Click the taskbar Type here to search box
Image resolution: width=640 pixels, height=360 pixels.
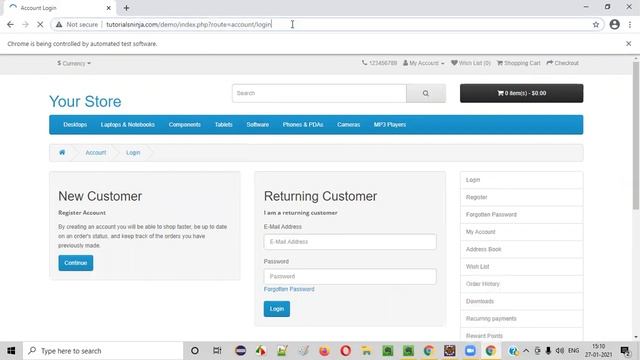tap(103, 351)
